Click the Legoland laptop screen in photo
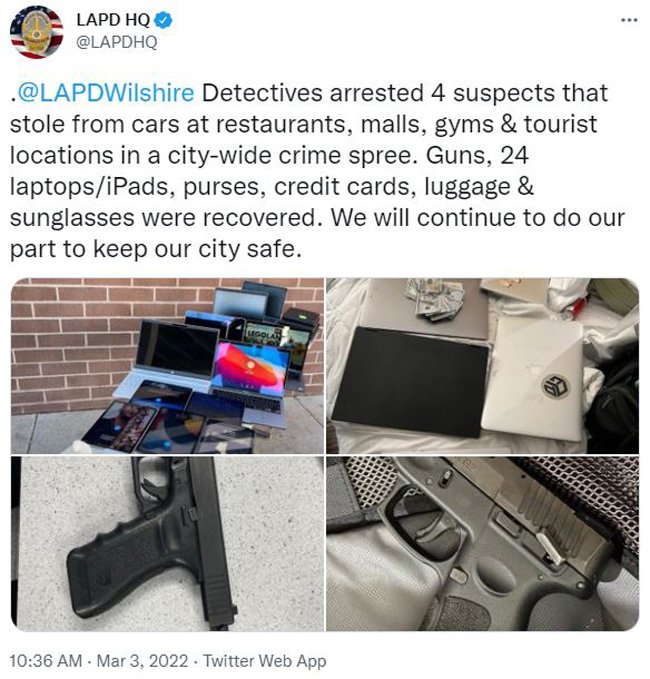Screen dimensions: 650x679 click(279, 339)
